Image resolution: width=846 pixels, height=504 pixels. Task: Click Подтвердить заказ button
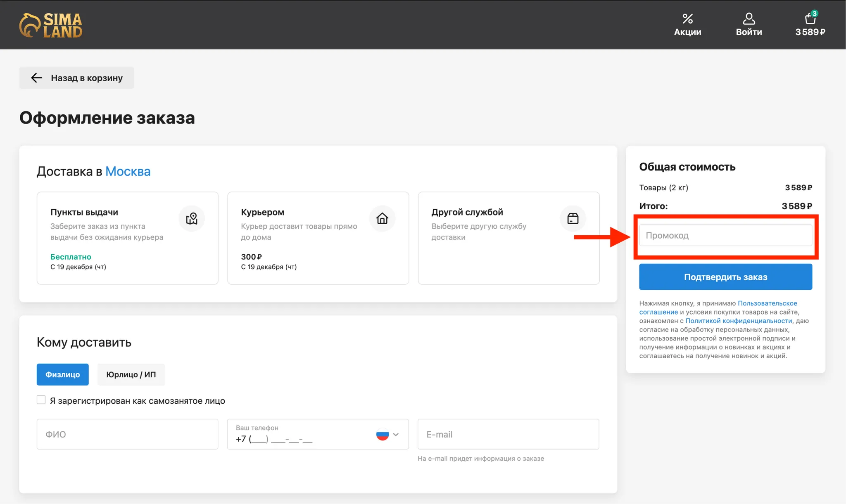[x=725, y=277]
